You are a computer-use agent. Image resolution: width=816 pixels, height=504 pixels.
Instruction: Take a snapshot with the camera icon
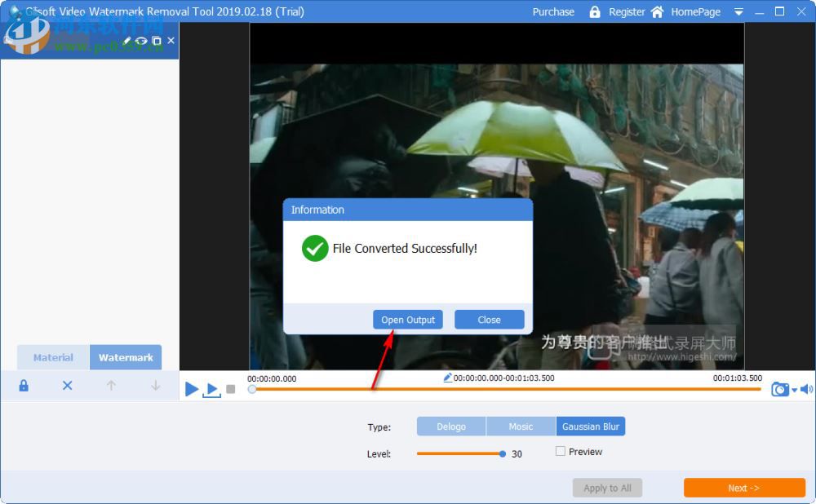(782, 389)
